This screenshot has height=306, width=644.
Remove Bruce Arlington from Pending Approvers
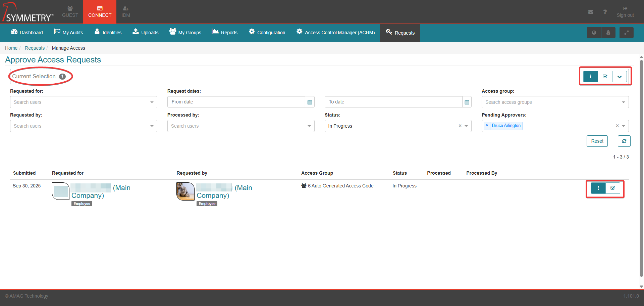pos(487,126)
